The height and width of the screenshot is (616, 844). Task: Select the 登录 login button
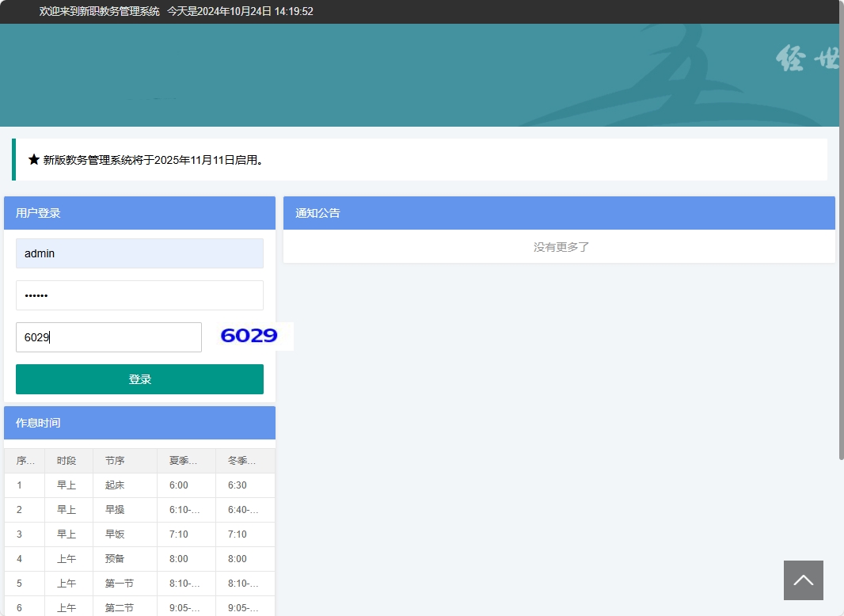[x=139, y=379]
